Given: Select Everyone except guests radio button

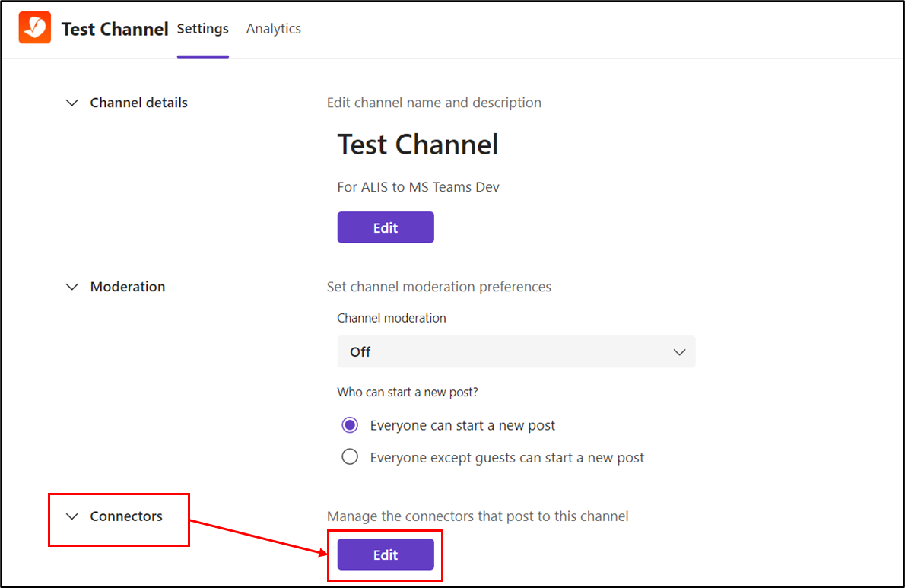Looking at the screenshot, I should [350, 457].
